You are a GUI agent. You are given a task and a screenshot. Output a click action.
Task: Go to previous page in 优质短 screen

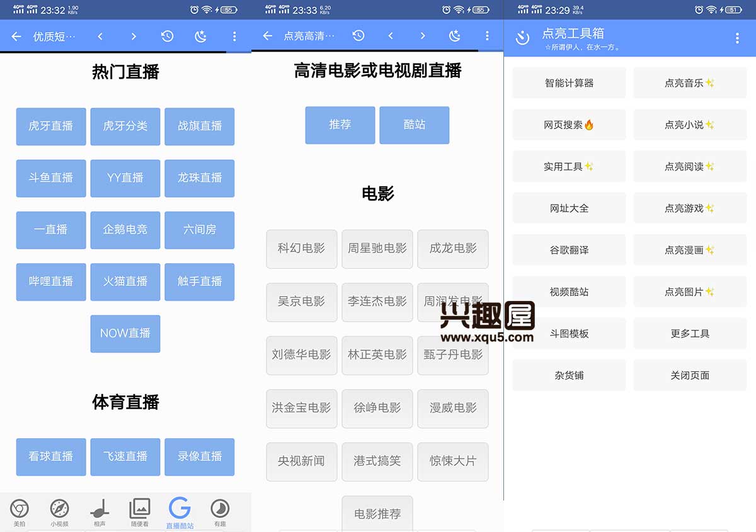pyautogui.click(x=100, y=37)
